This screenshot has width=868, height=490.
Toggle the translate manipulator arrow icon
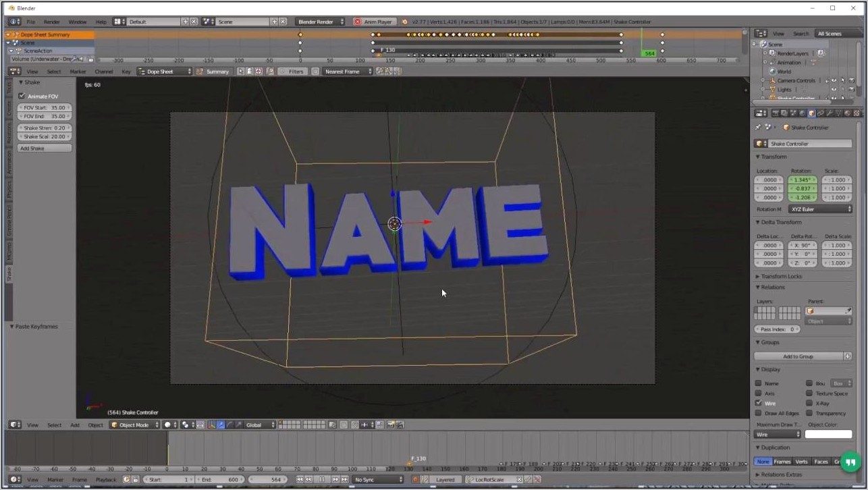[221, 425]
